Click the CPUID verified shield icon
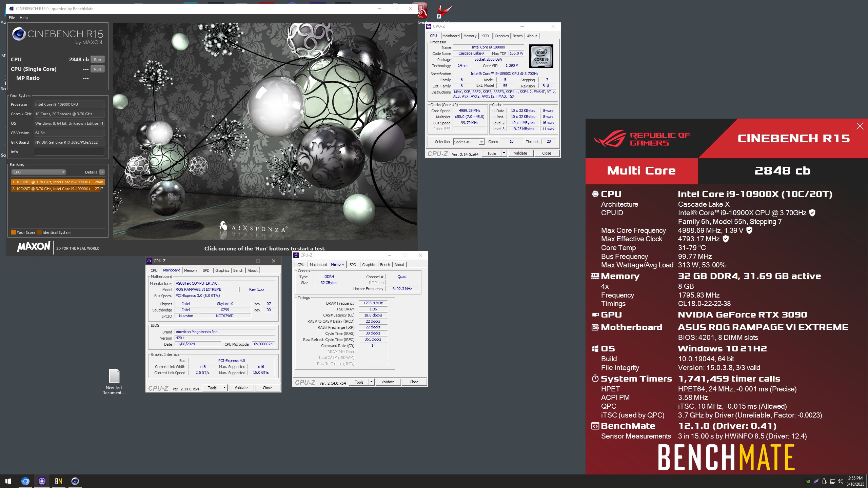This screenshot has width=868, height=488. coord(812,213)
